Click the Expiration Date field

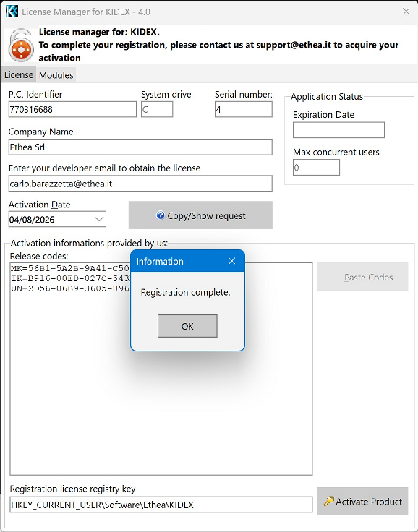pos(338,130)
